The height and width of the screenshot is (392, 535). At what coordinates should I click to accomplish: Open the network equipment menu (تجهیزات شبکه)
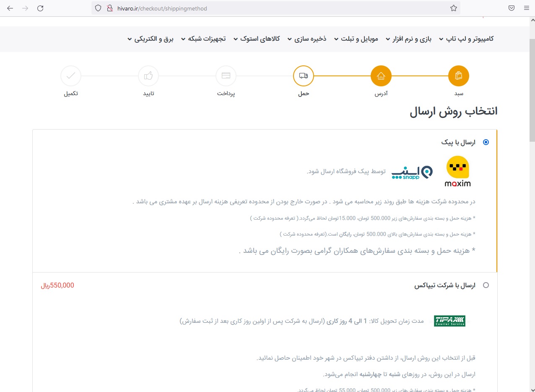point(203,39)
